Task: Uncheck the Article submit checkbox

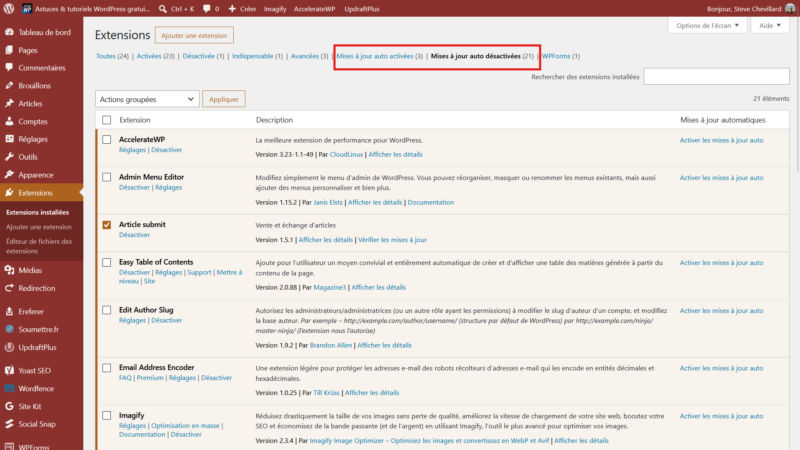Action: click(107, 224)
